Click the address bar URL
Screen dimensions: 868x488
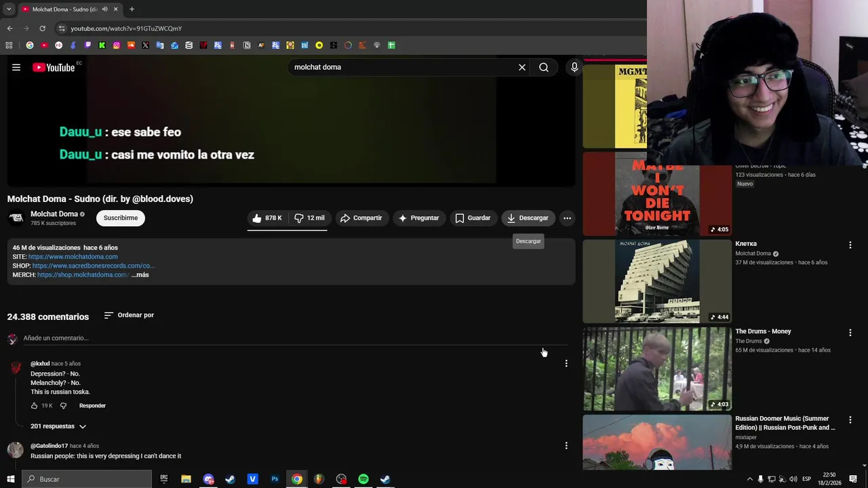tap(126, 28)
